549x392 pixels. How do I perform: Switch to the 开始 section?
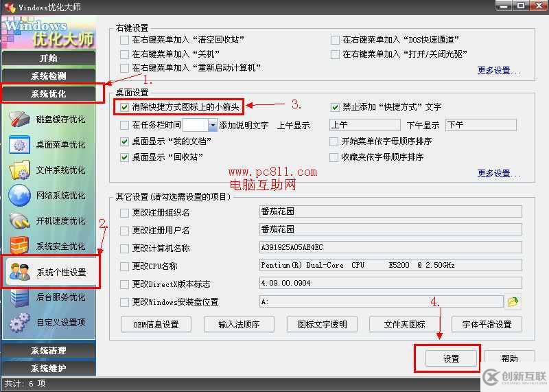pyautogui.click(x=48, y=58)
